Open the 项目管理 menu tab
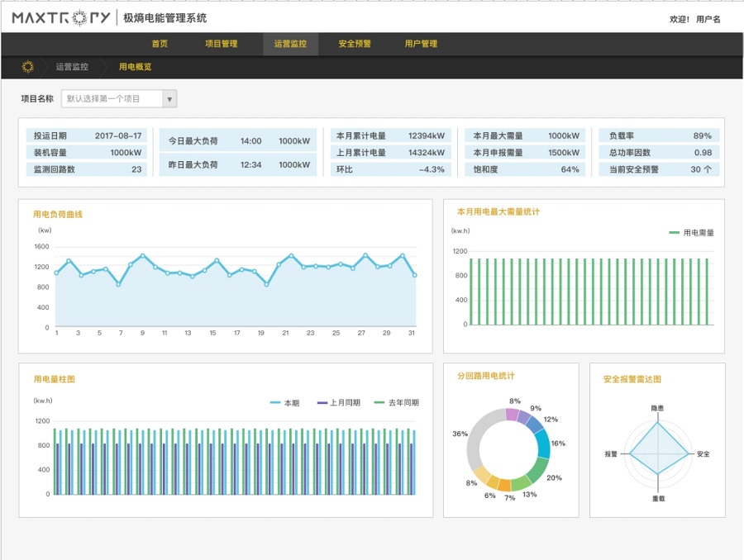Viewport: 744px width, 560px height. [221, 44]
